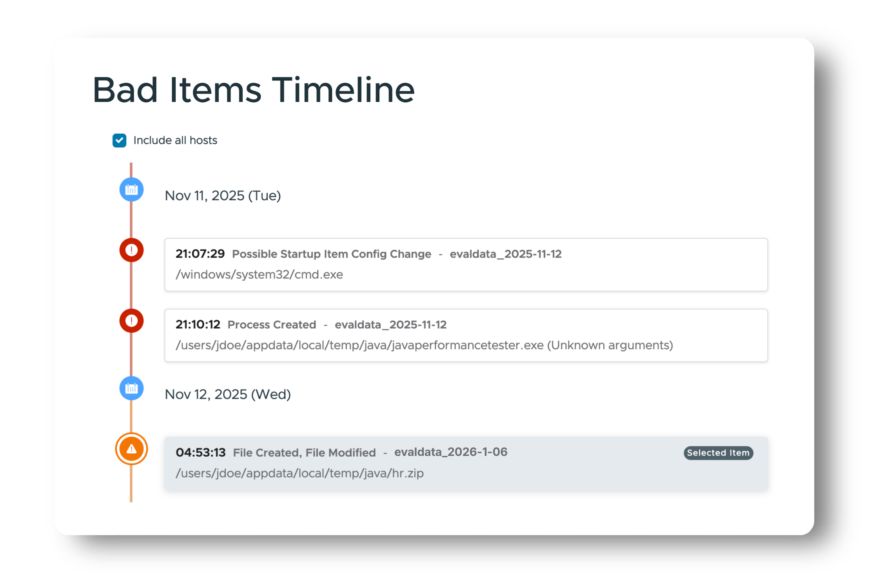Image resolution: width=882 pixels, height=588 pixels.
Task: Select the red alert icon for 21:07:29
Action: [x=131, y=250]
